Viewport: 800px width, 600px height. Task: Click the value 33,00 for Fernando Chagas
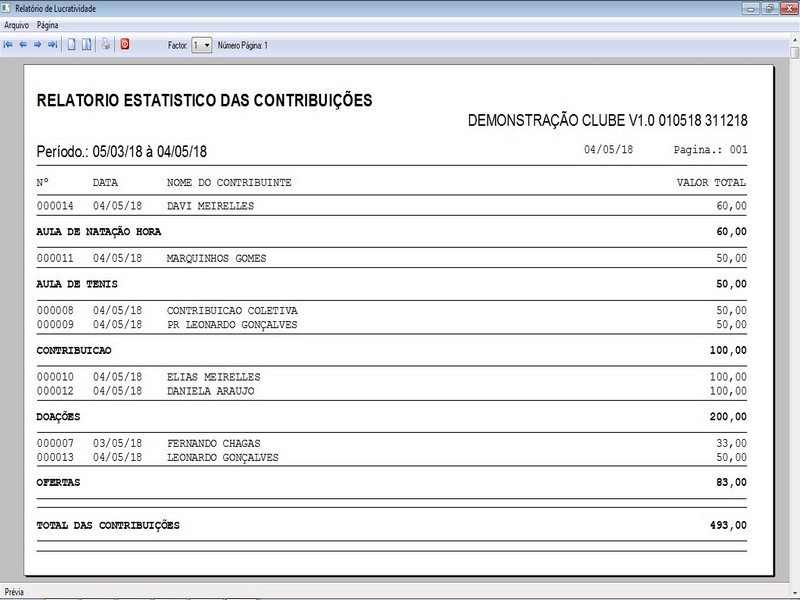coord(731,443)
